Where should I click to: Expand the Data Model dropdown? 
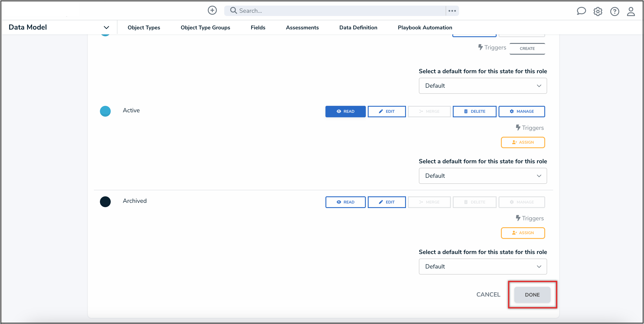[x=106, y=27]
